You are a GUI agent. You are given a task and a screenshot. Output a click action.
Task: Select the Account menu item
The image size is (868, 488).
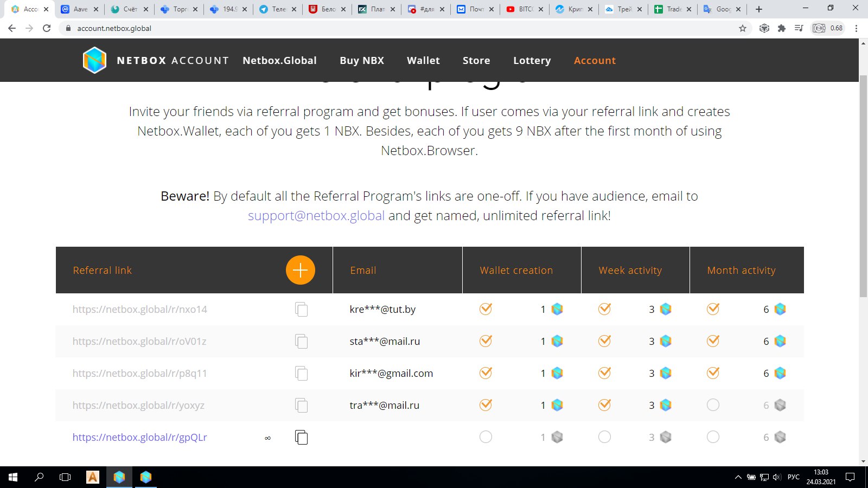(x=595, y=60)
